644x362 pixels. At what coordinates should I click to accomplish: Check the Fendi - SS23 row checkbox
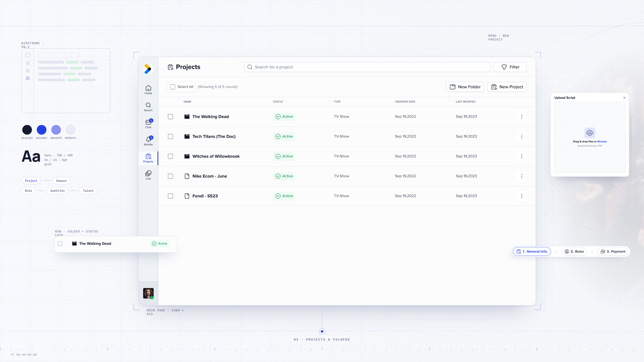click(x=170, y=196)
